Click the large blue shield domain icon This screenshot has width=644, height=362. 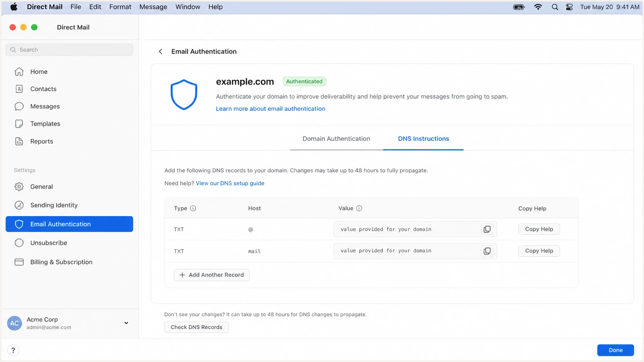(x=184, y=95)
